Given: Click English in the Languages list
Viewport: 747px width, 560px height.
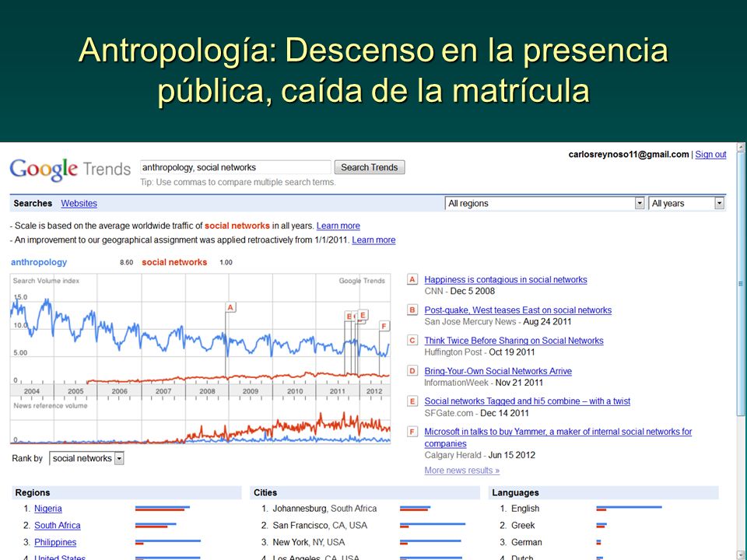Looking at the screenshot, I should pos(525,509).
